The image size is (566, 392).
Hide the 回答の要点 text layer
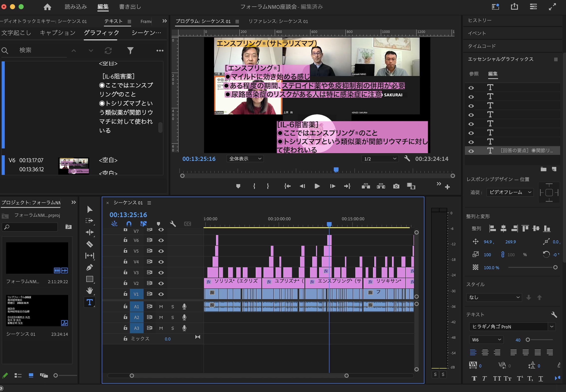tap(471, 151)
